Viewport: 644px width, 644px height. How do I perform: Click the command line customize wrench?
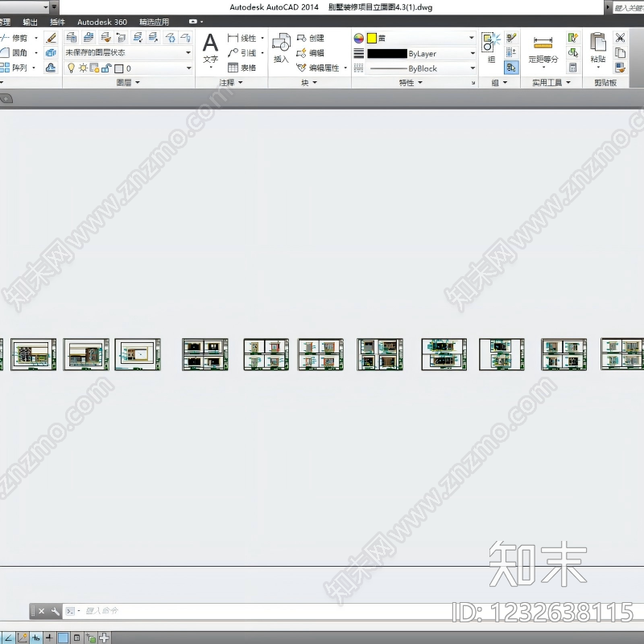coord(55,611)
